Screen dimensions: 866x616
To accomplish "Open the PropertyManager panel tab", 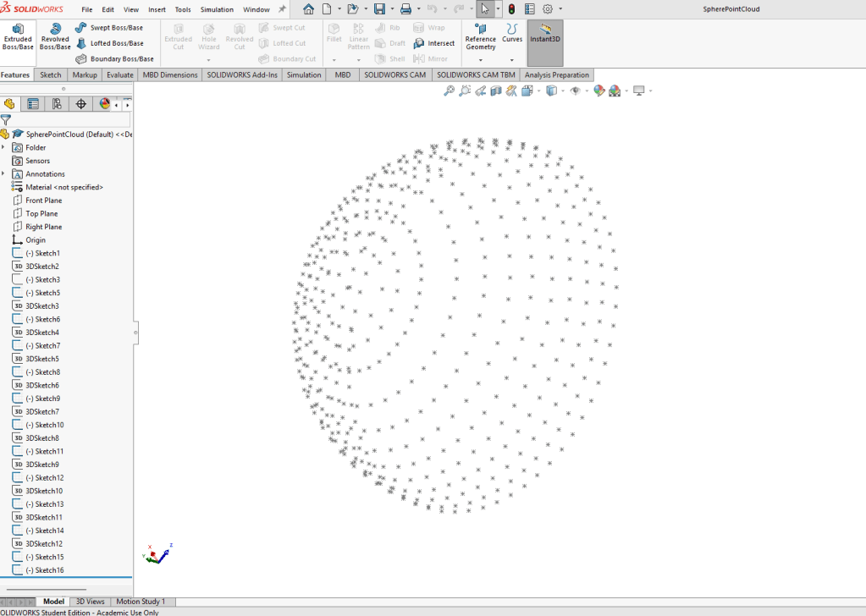I will point(33,104).
